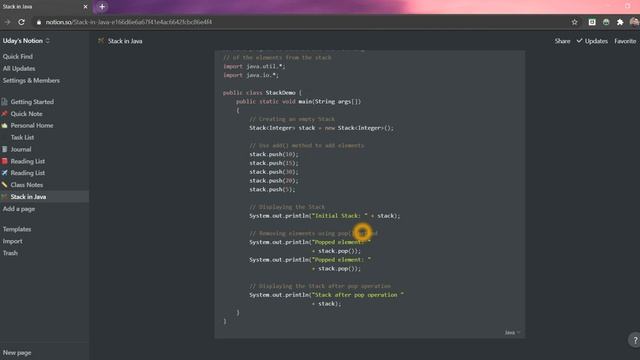The image size is (640, 360).
Task: Open the Class Notes page
Action: tap(27, 184)
